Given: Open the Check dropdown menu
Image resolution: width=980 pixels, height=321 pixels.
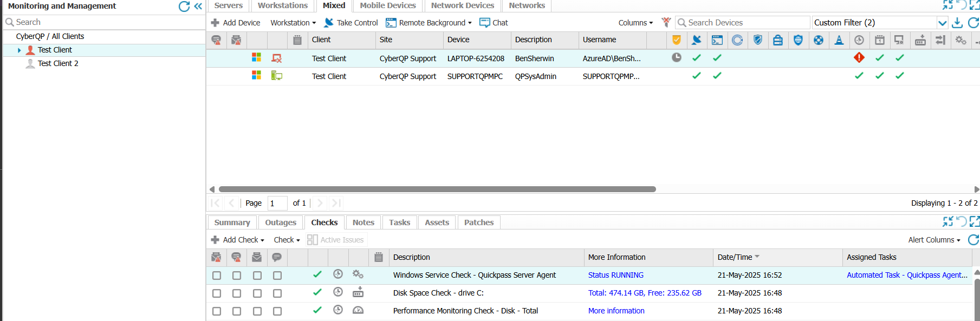Looking at the screenshot, I should point(287,240).
